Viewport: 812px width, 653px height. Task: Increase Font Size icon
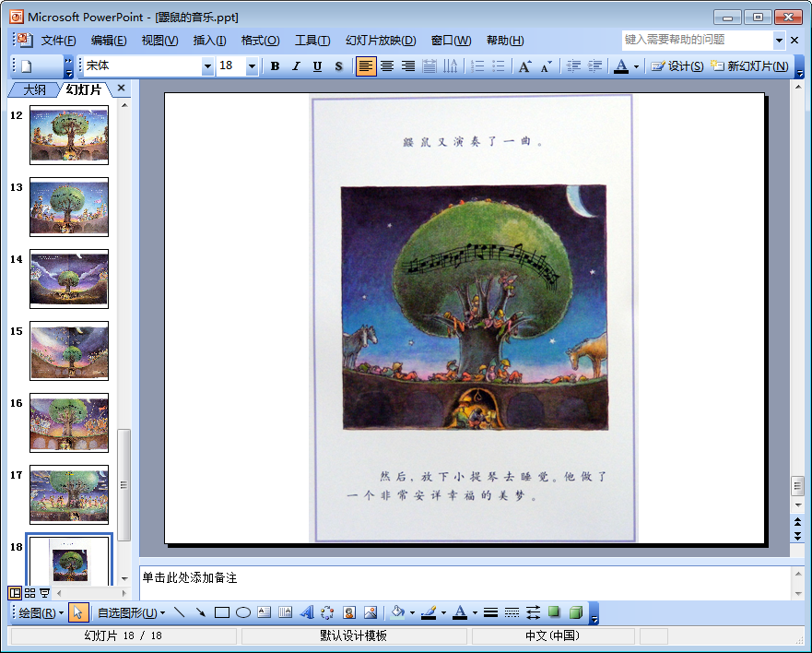pos(525,66)
